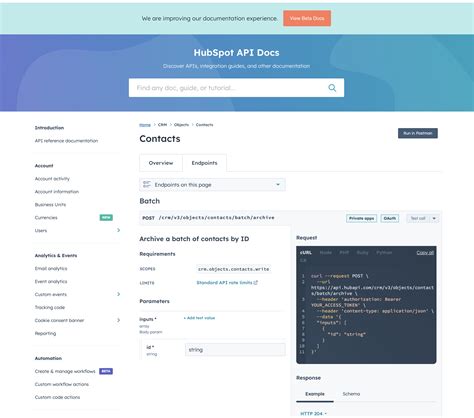474x418 pixels.
Task: Show the Example response tab
Action: (x=315, y=394)
